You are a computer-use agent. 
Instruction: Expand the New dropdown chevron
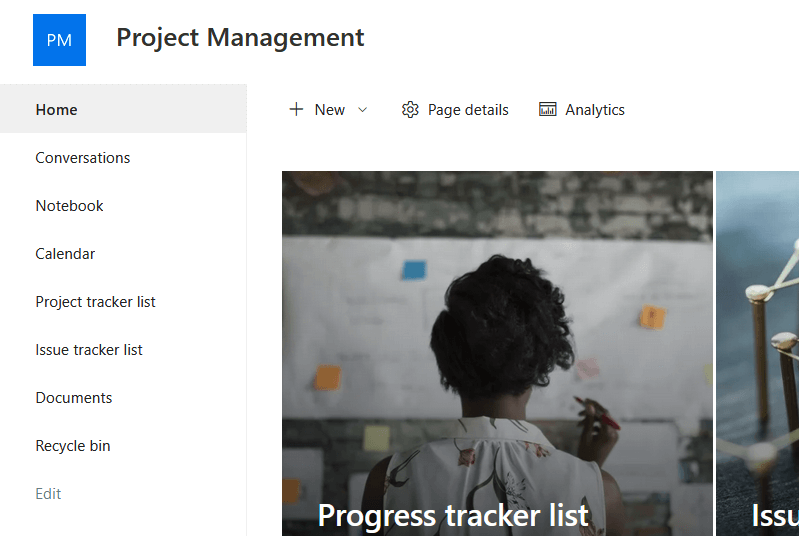coord(362,110)
